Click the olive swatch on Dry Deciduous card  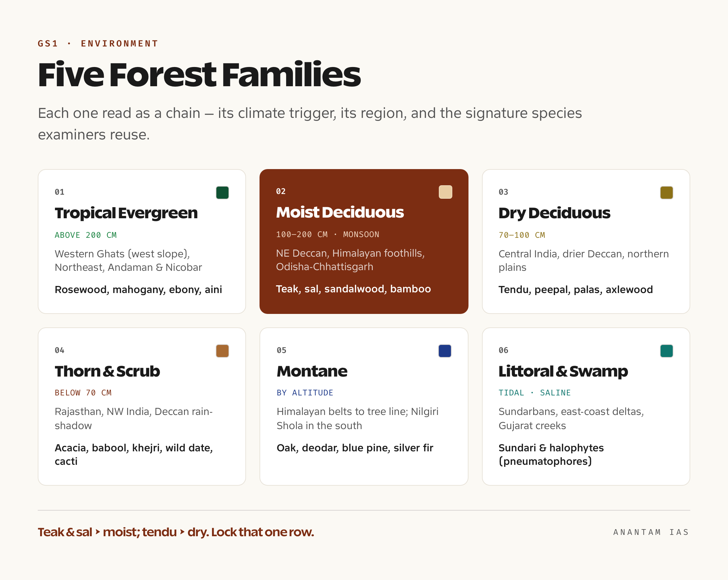point(666,193)
